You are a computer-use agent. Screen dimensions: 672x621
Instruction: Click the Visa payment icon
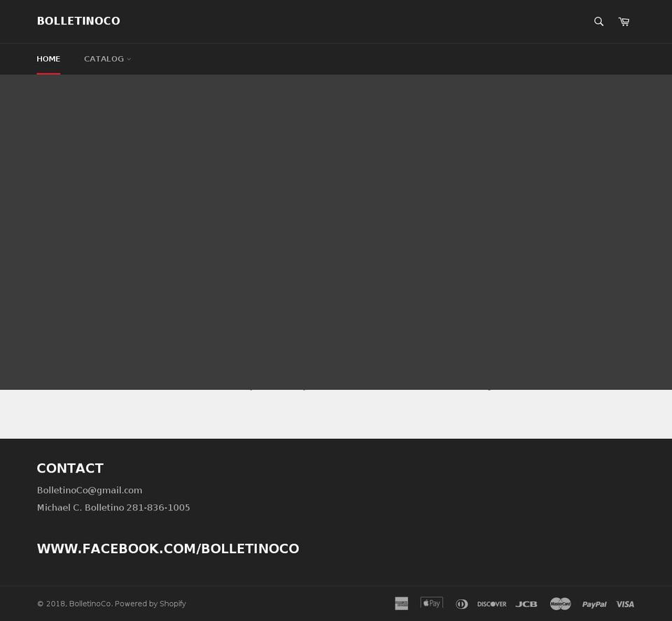[625, 604]
